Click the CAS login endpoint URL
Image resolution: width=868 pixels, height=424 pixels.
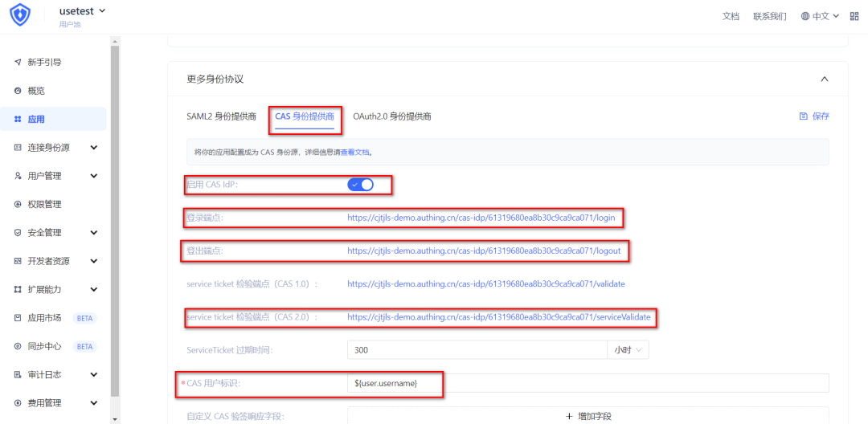481,218
